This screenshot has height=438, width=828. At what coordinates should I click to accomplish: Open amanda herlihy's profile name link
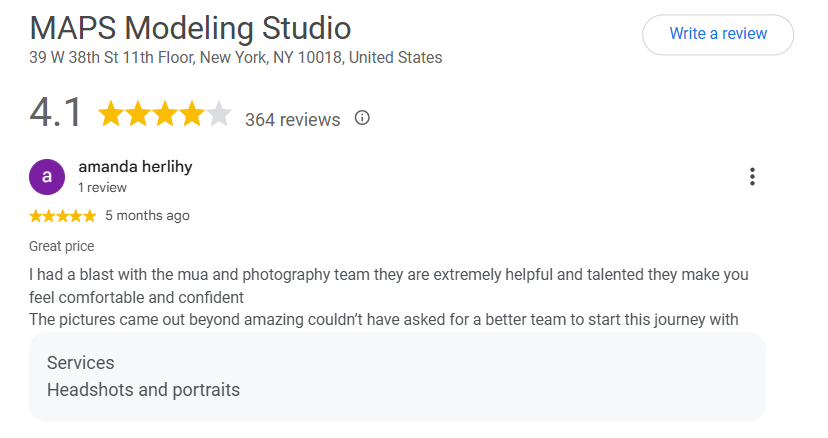[x=135, y=167]
